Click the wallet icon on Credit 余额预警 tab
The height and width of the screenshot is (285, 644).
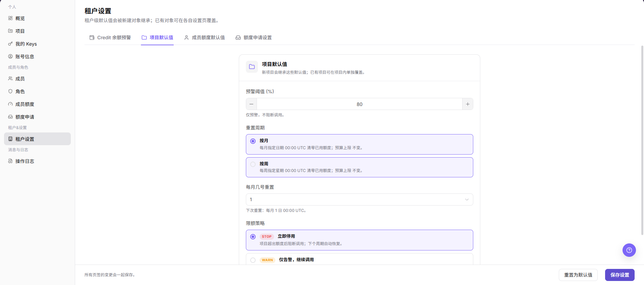tap(92, 38)
